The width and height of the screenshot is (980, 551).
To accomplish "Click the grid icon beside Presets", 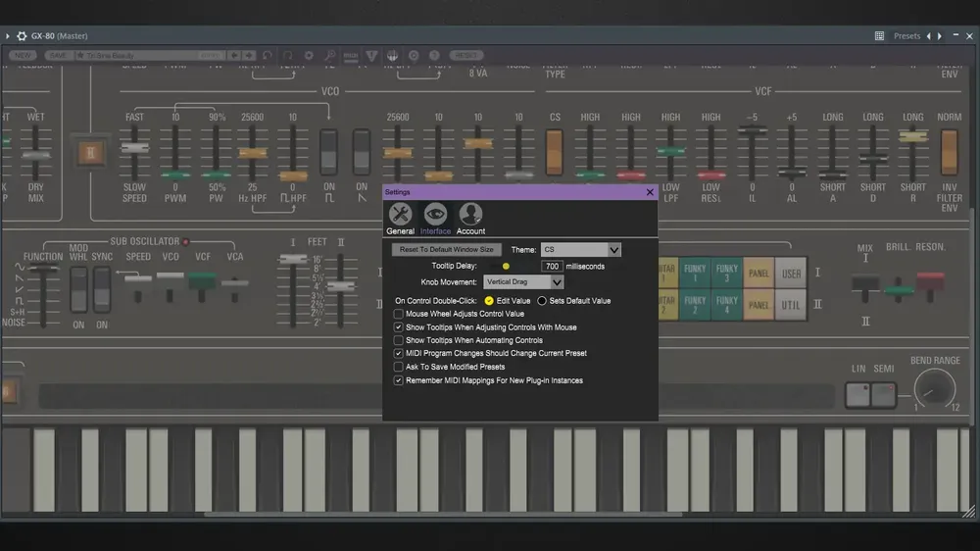I will click(x=879, y=36).
